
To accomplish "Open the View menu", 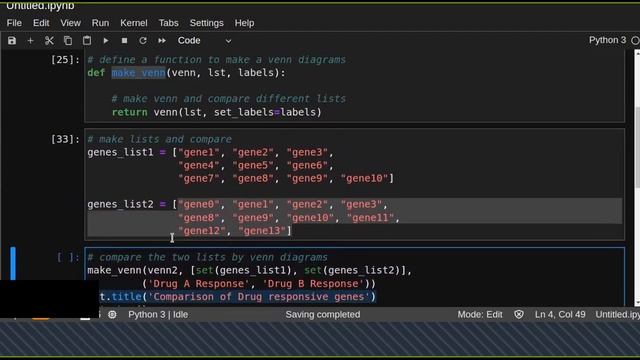I will pos(70,23).
